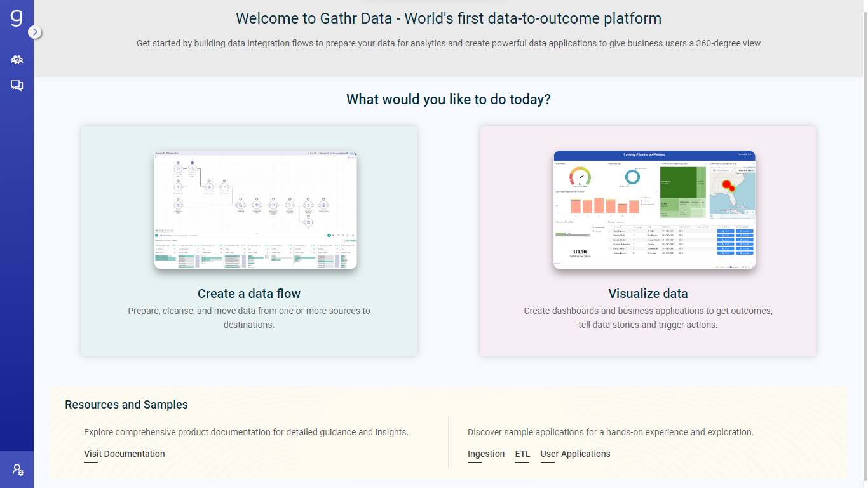Open the chat messages sidebar icon
The height and width of the screenshot is (488, 868).
17,86
